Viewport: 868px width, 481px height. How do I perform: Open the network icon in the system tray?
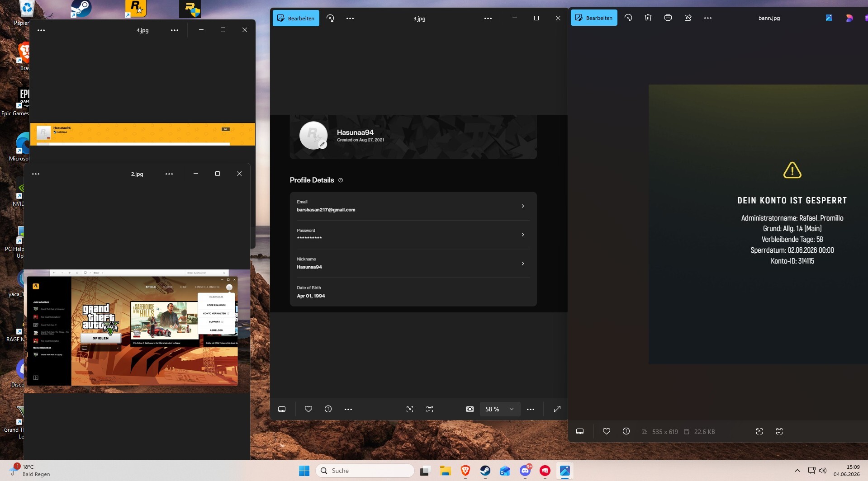[812, 471]
